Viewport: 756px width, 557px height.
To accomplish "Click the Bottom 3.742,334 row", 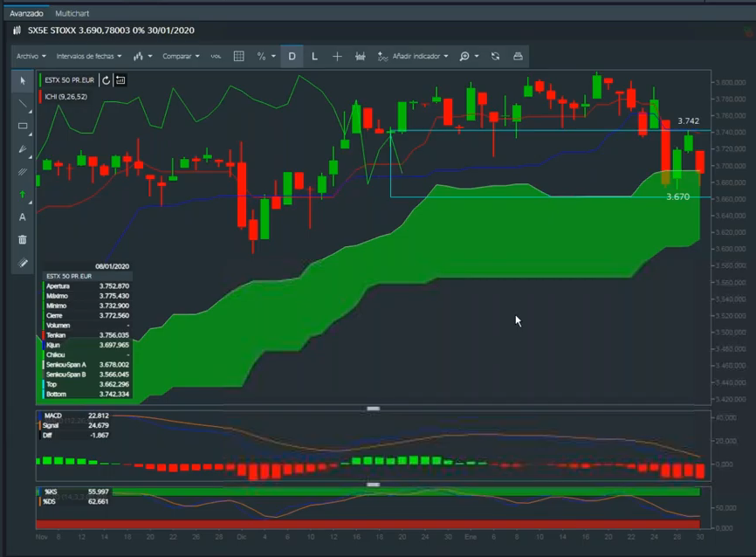I will 87,394.
